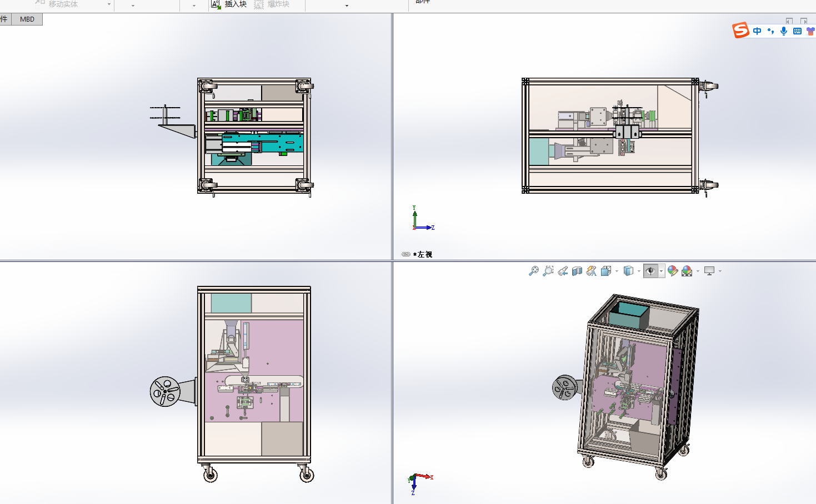Open the View Settings dropdown arrow

[720, 271]
